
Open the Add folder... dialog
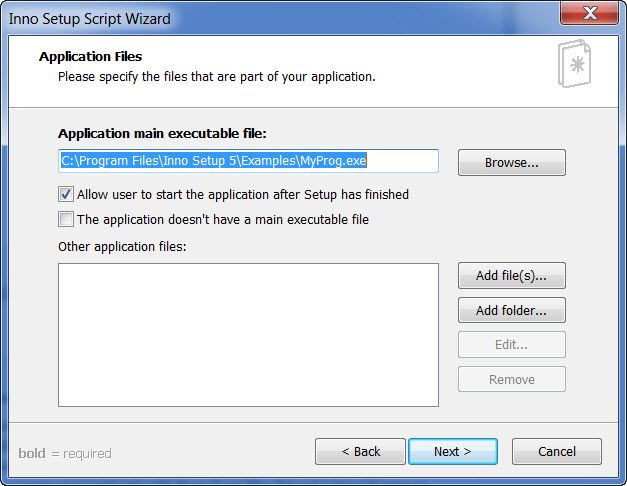(511, 311)
